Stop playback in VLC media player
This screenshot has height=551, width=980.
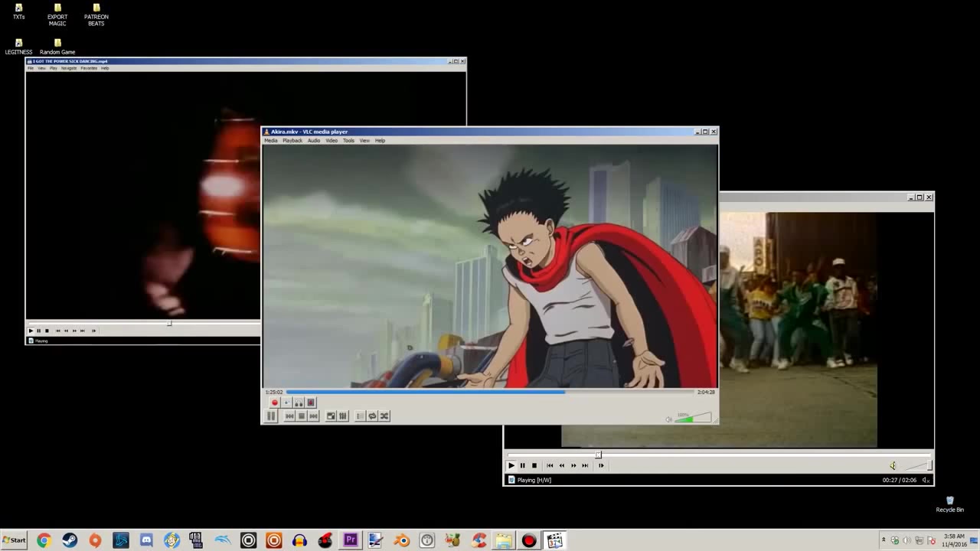pyautogui.click(x=302, y=416)
